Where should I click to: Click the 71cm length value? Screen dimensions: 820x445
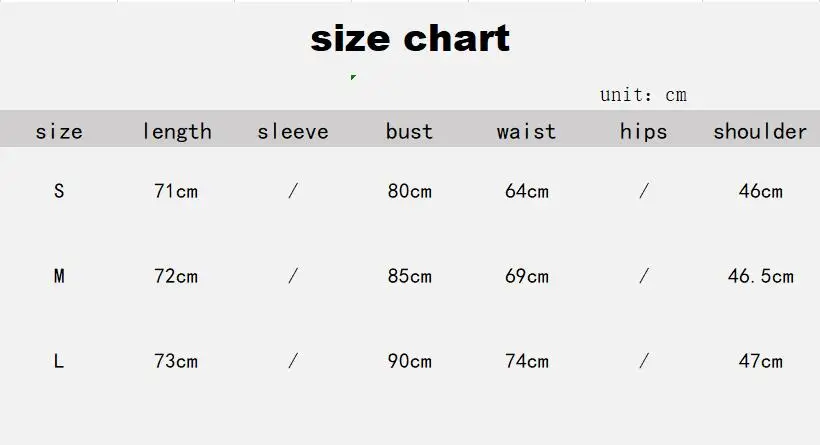[176, 190]
